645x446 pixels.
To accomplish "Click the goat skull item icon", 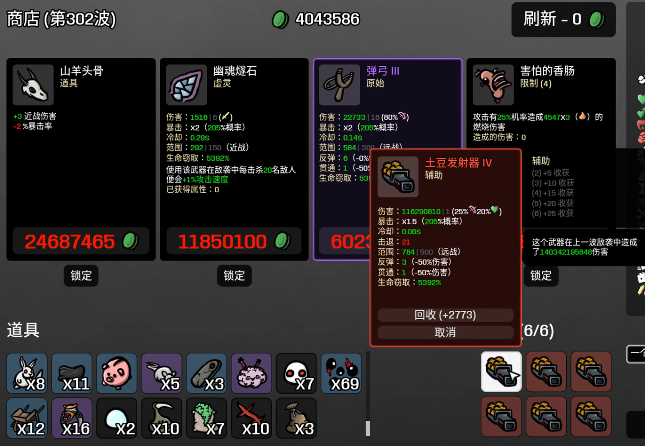I will click(x=33, y=85).
